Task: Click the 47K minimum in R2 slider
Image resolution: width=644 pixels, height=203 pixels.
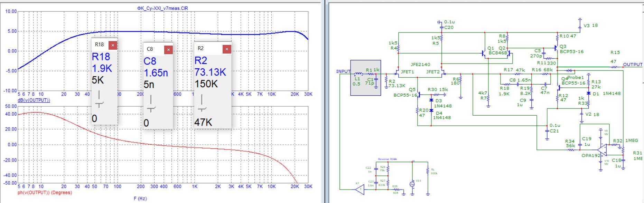Action: tap(203, 122)
